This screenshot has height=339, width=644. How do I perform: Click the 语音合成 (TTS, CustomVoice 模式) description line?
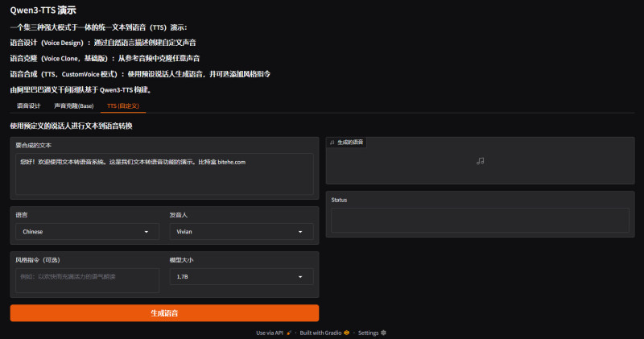pyautogui.click(x=140, y=74)
